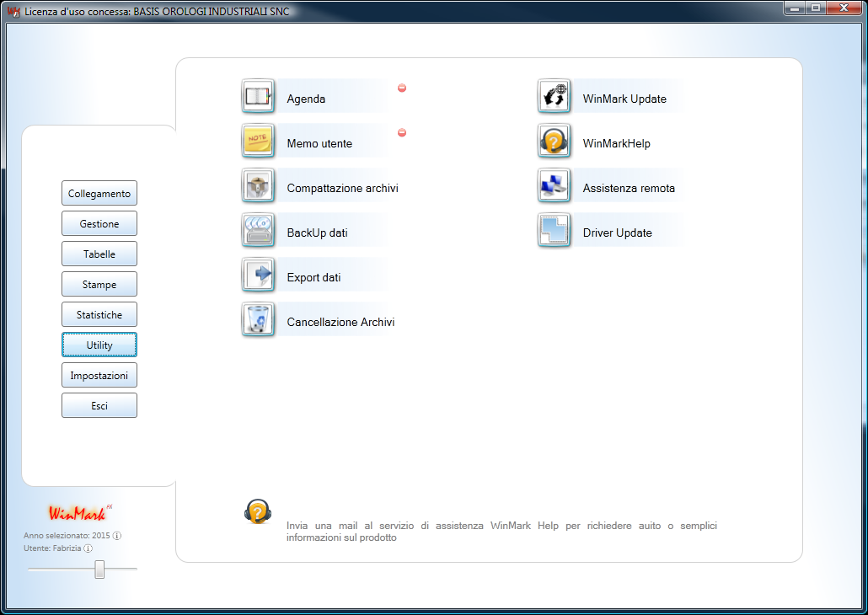Viewport: 868px width, 615px height.
Task: Open the WinMarkHelp headset icon
Action: pos(555,142)
